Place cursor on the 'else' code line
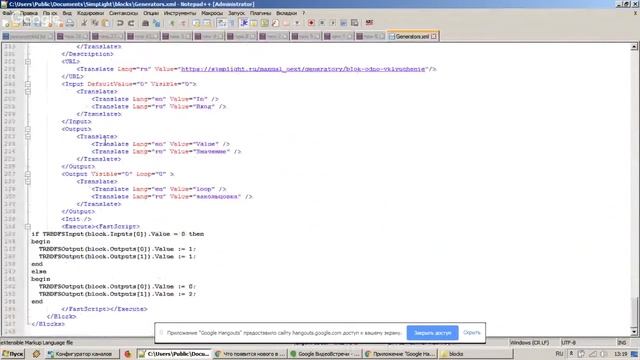 39,271
